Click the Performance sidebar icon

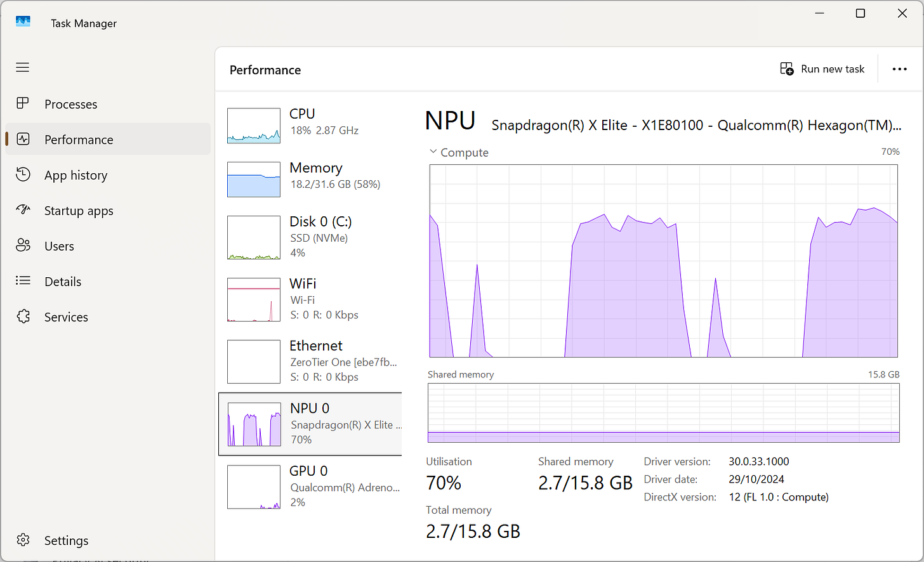(x=23, y=139)
